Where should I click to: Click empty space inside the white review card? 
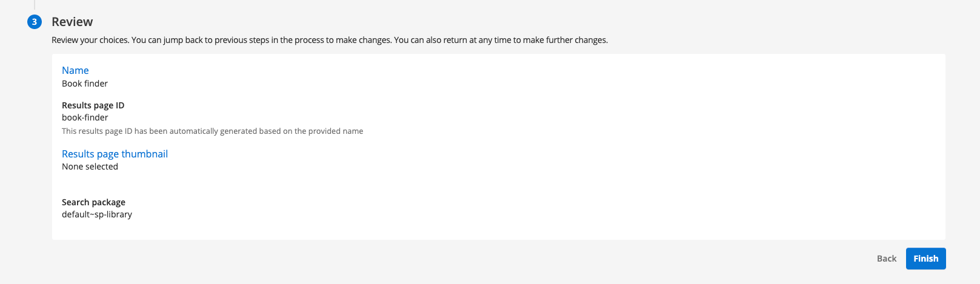pos(545,151)
